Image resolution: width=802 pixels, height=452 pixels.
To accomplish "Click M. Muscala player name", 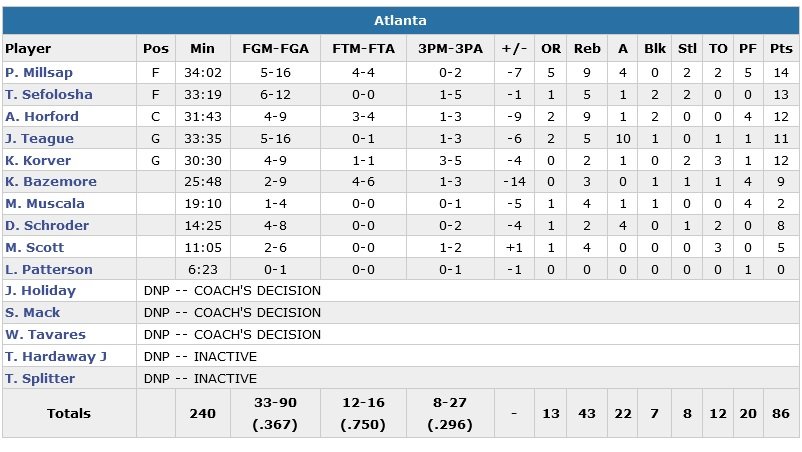I will point(43,204).
